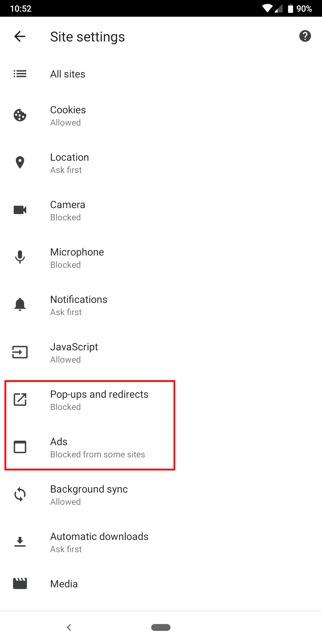Tap the Camera video icon

click(20, 210)
